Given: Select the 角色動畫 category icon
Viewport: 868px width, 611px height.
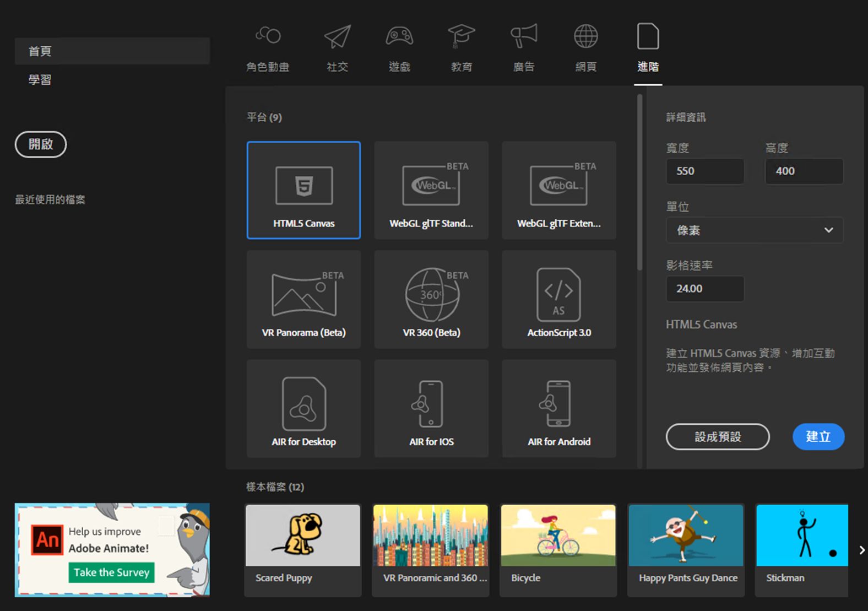Looking at the screenshot, I should click(x=268, y=36).
